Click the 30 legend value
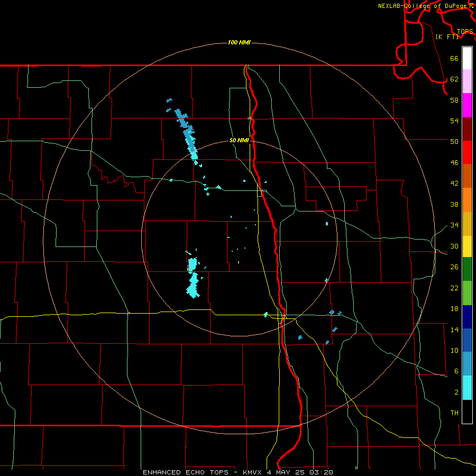The width and height of the screenshot is (476, 476). [x=454, y=246]
